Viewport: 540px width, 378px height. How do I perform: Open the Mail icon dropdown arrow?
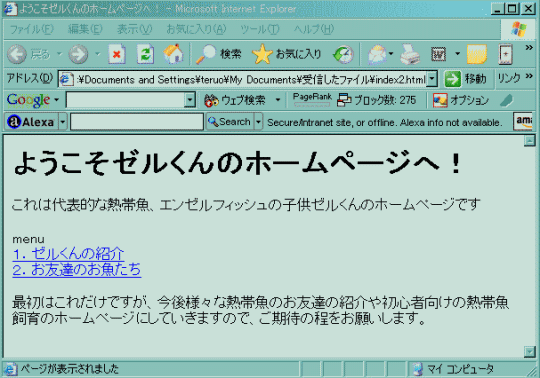pos(391,54)
